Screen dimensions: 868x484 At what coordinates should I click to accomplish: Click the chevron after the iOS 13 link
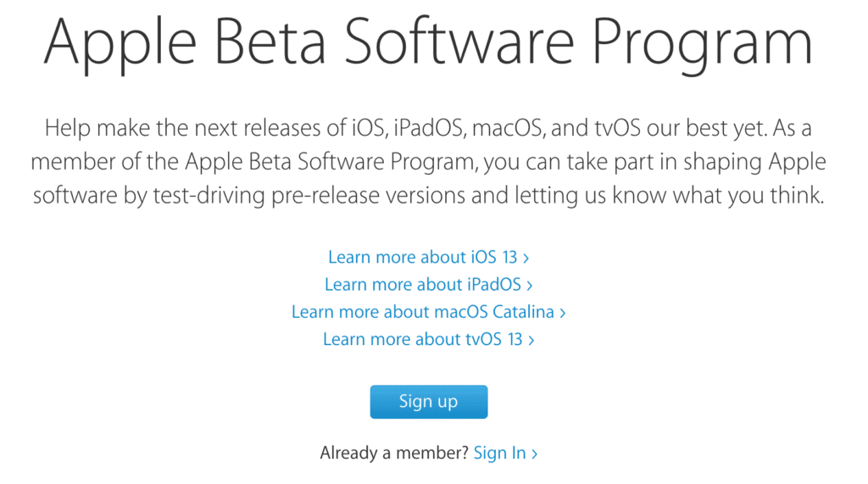[527, 258]
